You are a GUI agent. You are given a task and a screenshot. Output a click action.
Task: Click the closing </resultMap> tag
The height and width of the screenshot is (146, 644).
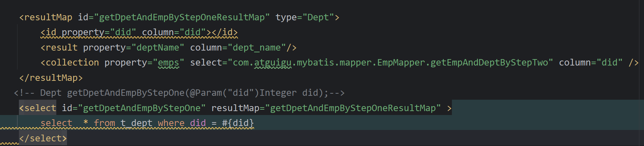pos(51,78)
